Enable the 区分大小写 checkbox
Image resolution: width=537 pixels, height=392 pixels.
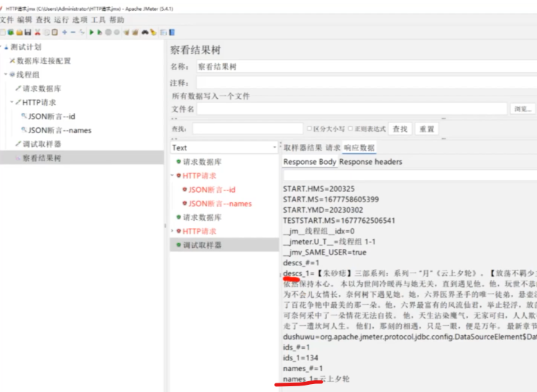pyautogui.click(x=309, y=129)
